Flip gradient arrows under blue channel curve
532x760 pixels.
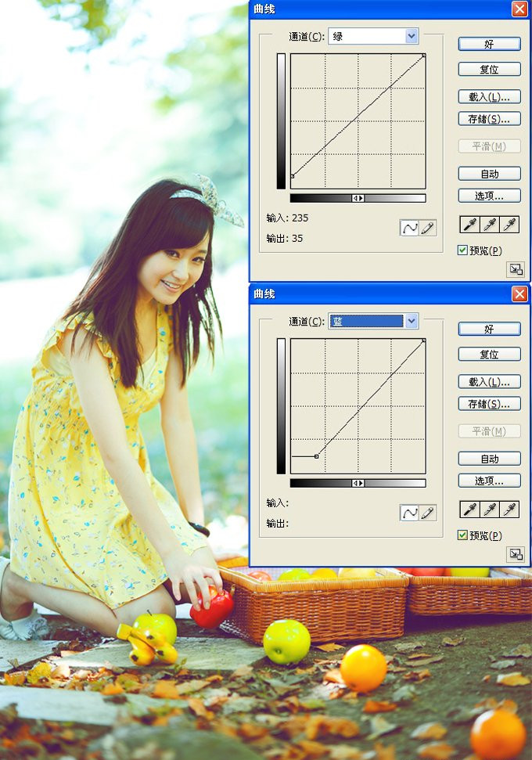(358, 483)
